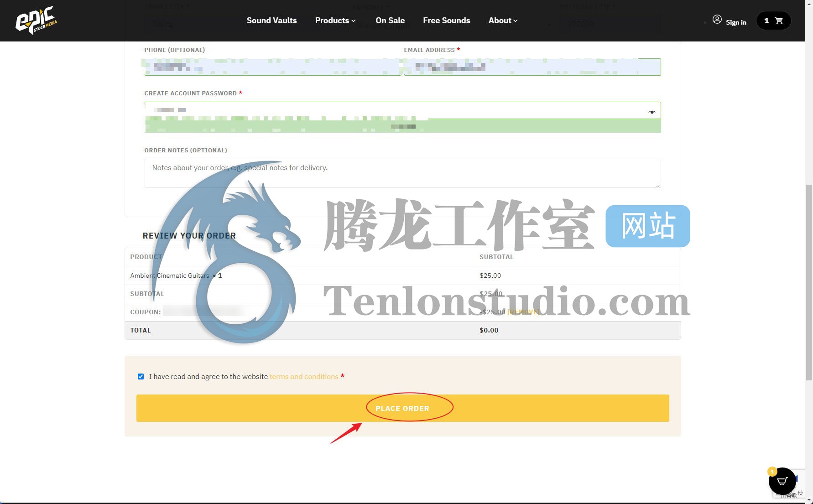Click the phone number input field
The width and height of the screenshot is (813, 504).
[272, 67]
